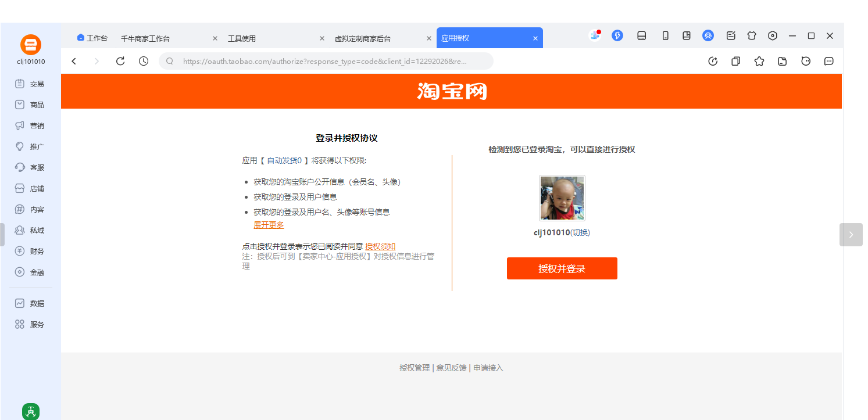
Task: Click the drawer panel icon in title bar
Action: tap(642, 35)
